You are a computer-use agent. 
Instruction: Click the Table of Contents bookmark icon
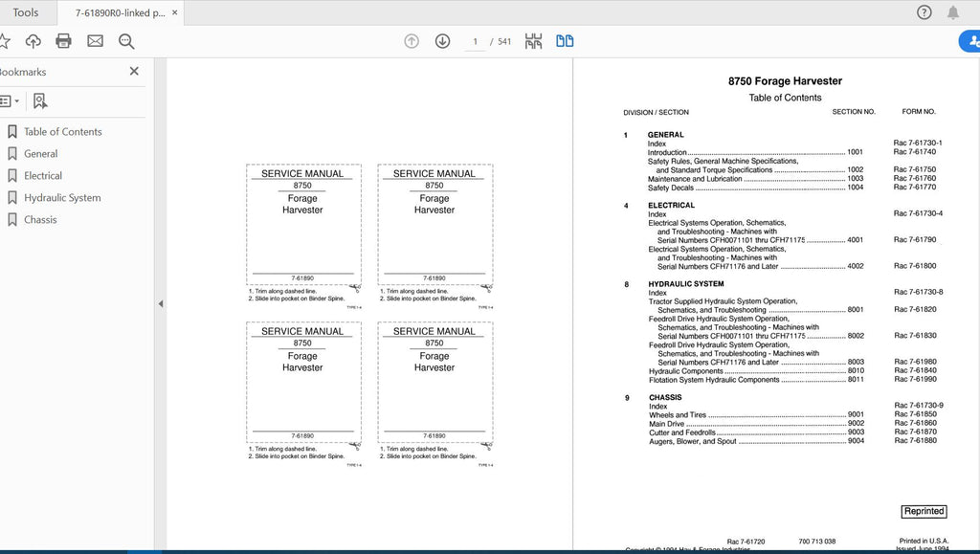pyautogui.click(x=11, y=132)
